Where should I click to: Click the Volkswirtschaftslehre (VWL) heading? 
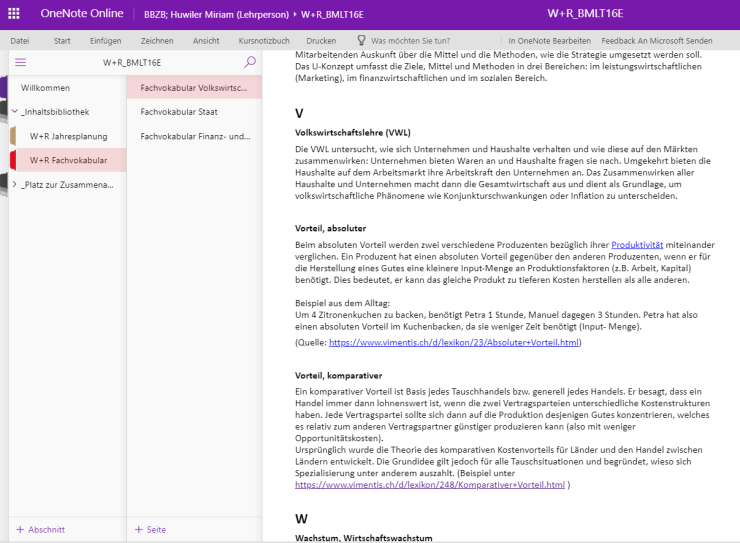click(x=353, y=133)
